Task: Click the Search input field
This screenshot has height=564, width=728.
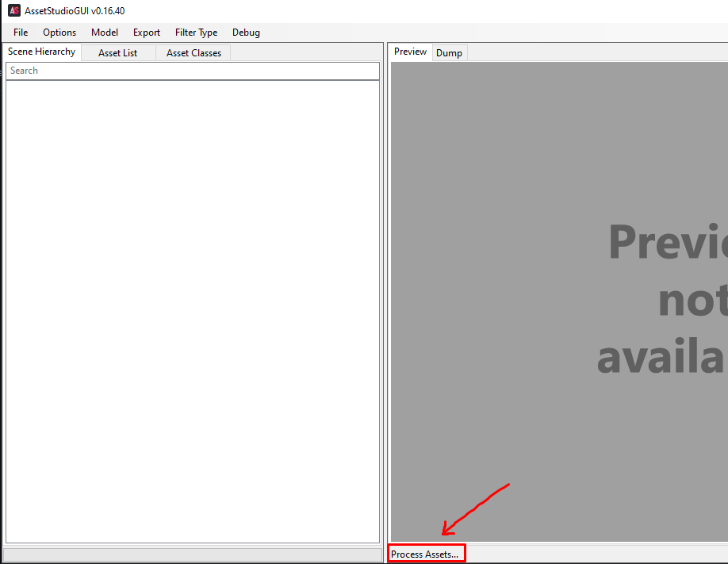Action: tap(192, 71)
